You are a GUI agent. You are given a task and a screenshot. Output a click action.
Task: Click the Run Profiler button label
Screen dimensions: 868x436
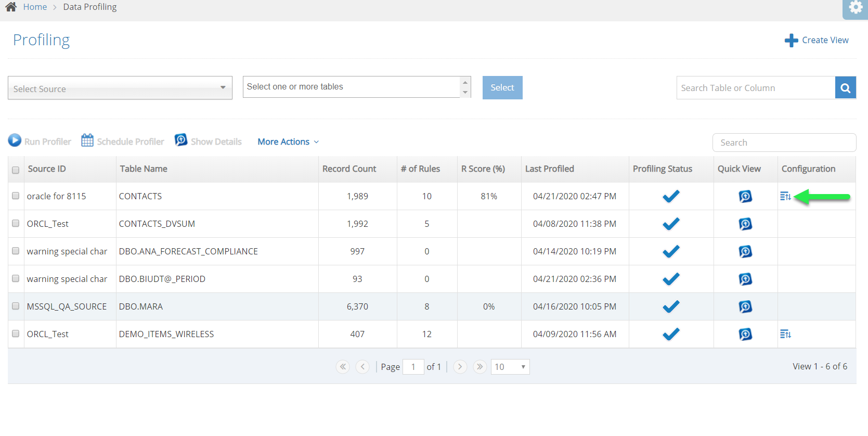point(48,142)
